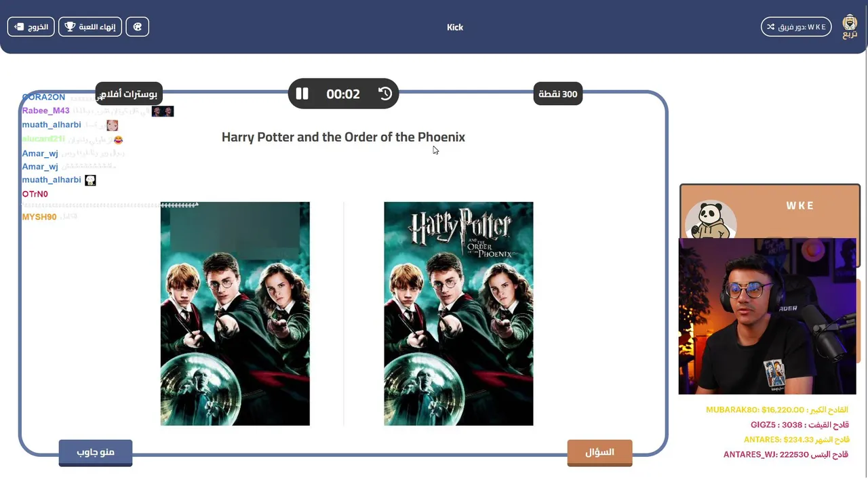
Task: Select the poster with the Harry Potter title
Action: click(458, 314)
